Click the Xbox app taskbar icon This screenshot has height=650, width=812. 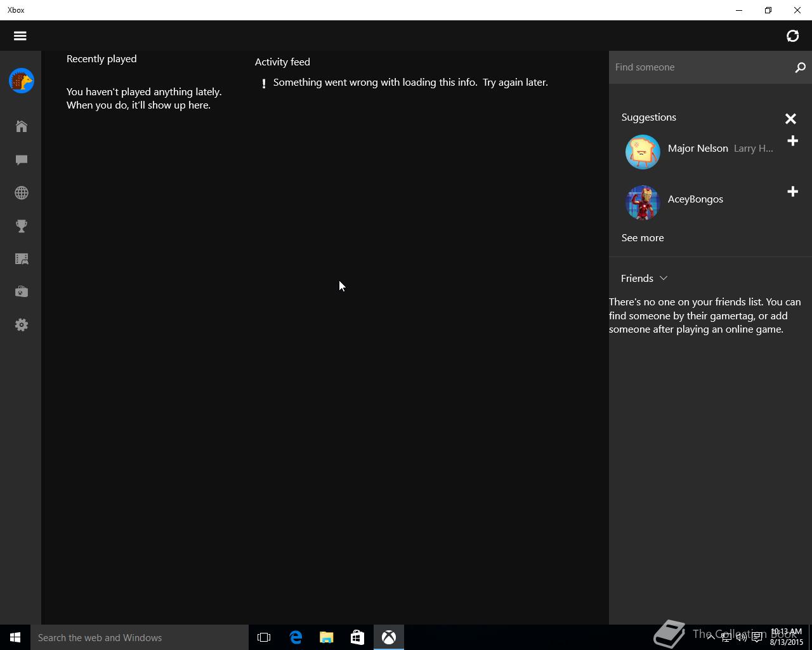[389, 637]
